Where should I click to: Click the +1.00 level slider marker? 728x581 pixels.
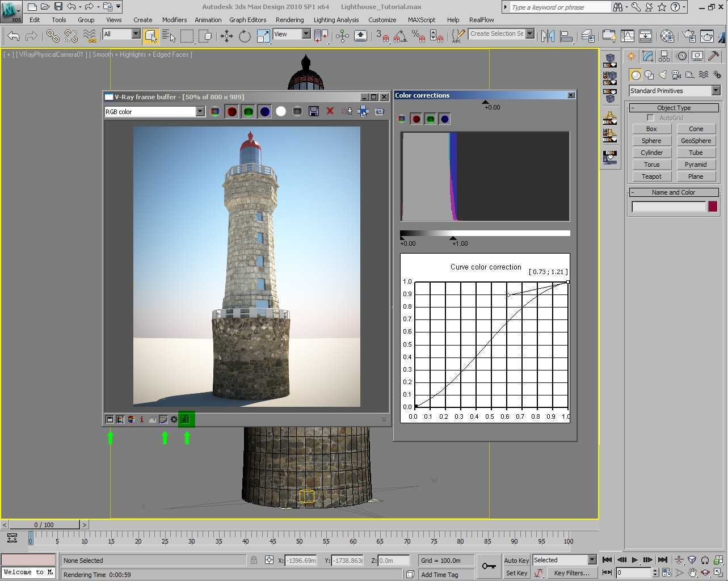[453, 238]
